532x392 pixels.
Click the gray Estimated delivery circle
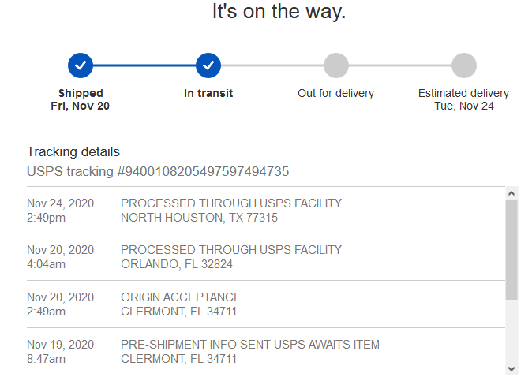click(464, 65)
